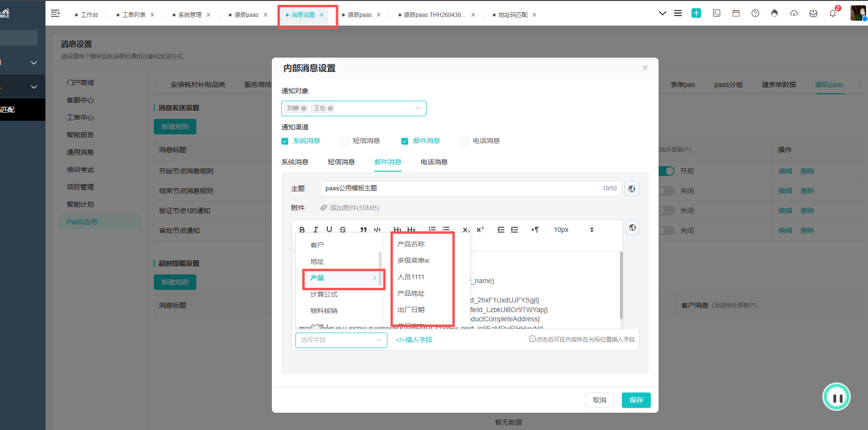This screenshot has width=868, height=430.
Task: Click 编辑 for the 开启 rule row
Action: click(x=785, y=171)
